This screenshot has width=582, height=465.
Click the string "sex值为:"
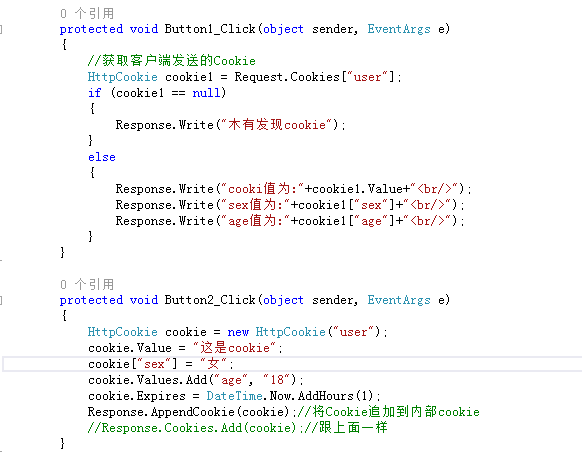(x=256, y=205)
